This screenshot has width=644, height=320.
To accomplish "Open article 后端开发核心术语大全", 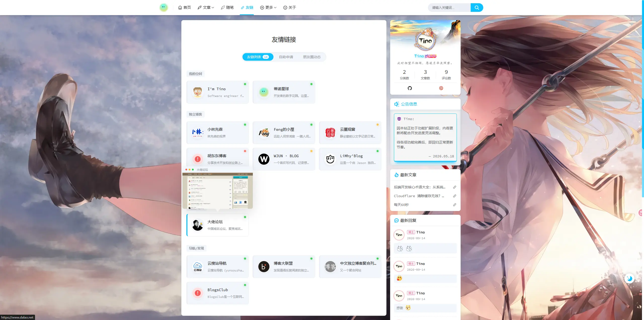I will click(420, 187).
